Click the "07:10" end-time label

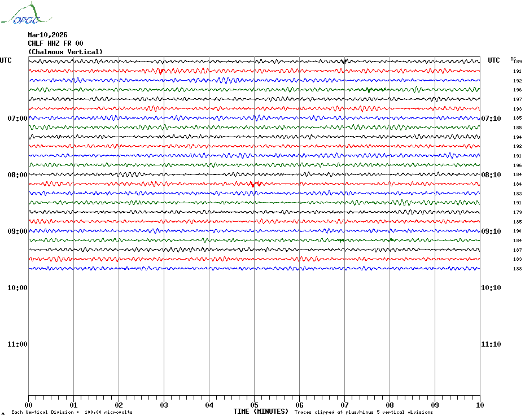pyautogui.click(x=491, y=118)
